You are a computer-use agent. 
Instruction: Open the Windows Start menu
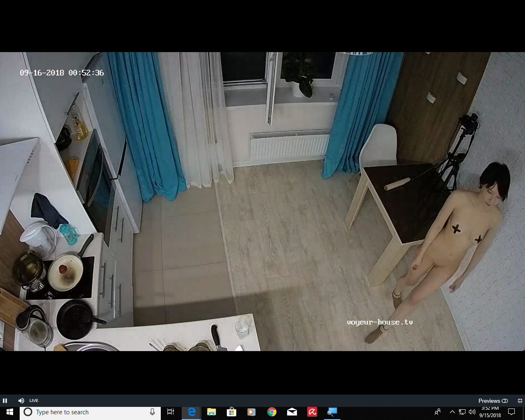pos(9,412)
